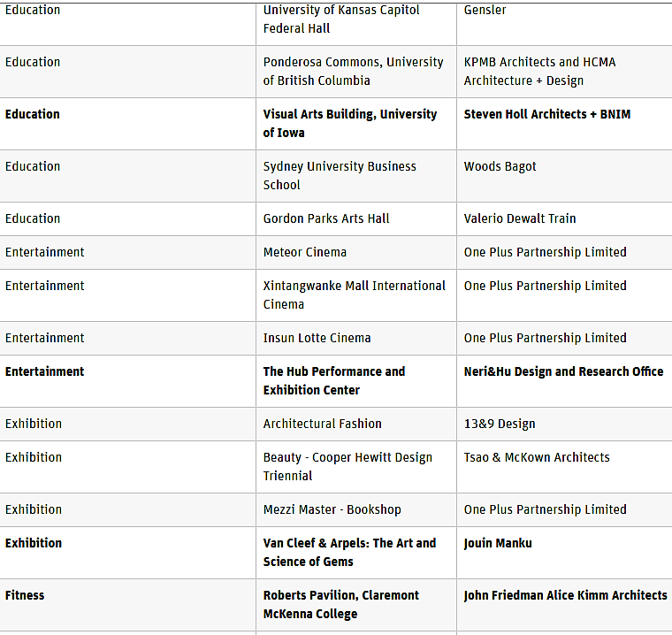
Task: Click the Woods Bagot firm cell
Action: click(x=564, y=176)
